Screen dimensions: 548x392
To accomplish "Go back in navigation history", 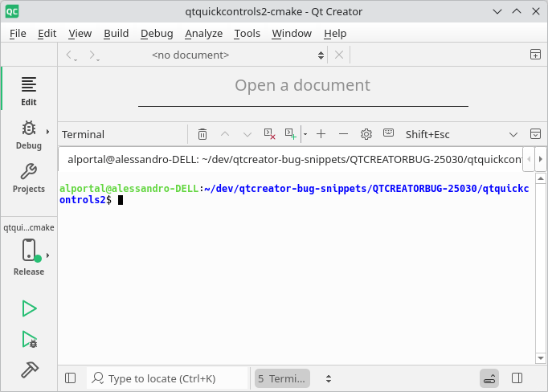I will pos(71,55).
